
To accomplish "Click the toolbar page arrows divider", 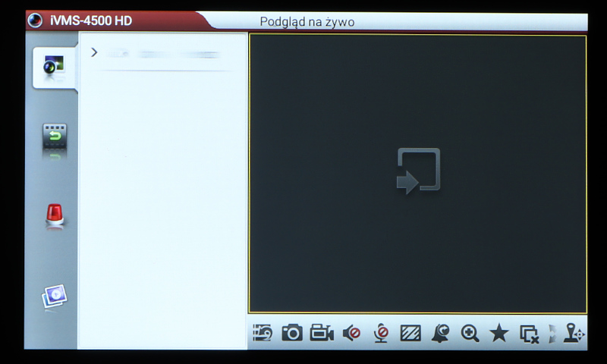I will pos(552,333).
